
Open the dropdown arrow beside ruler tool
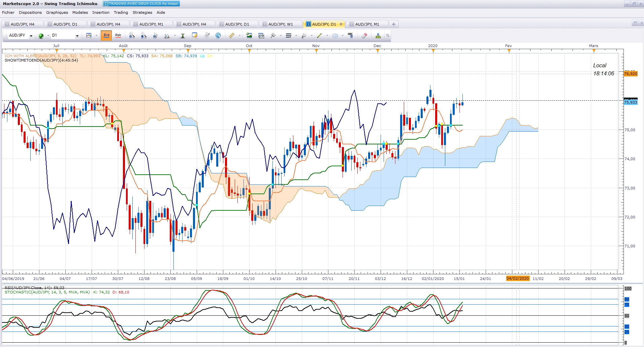click(x=239, y=36)
